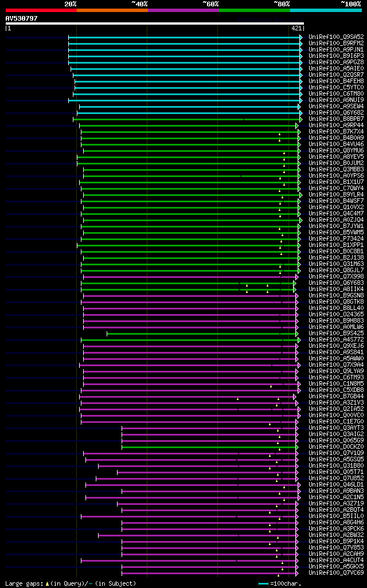Click UniRef100_Q7X9A4 label
This screenshot has height=588, width=367.
pyautogui.click(x=336, y=364)
